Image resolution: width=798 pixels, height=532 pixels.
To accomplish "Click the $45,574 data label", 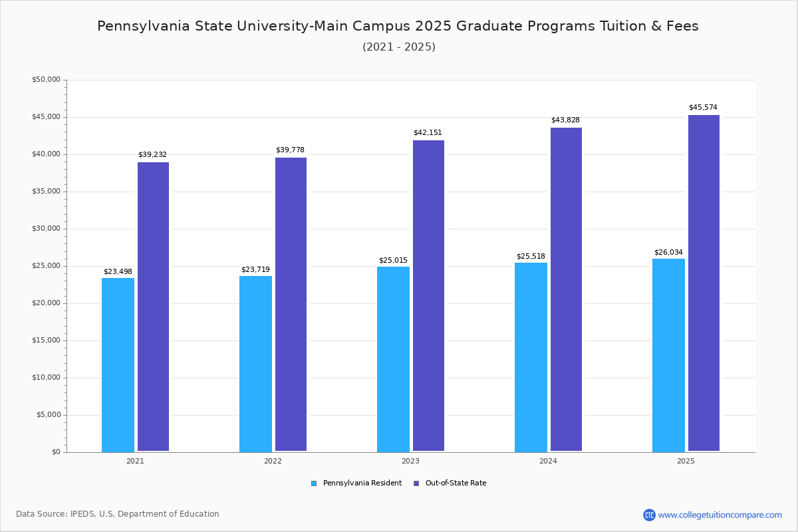I will click(x=703, y=108).
